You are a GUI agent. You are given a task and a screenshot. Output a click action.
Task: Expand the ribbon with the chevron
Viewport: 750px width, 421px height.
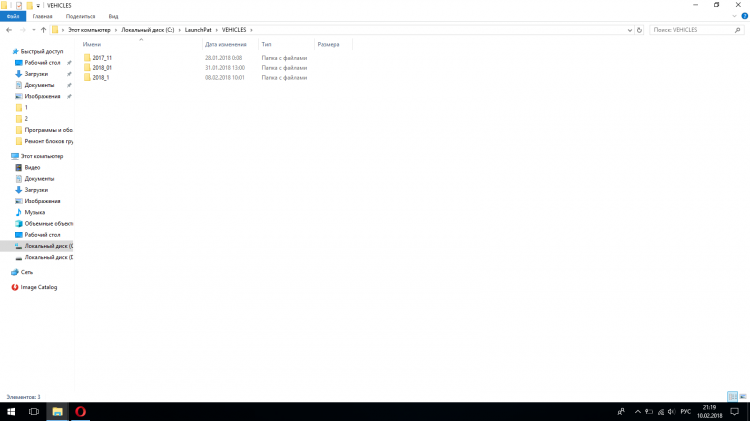tap(735, 17)
